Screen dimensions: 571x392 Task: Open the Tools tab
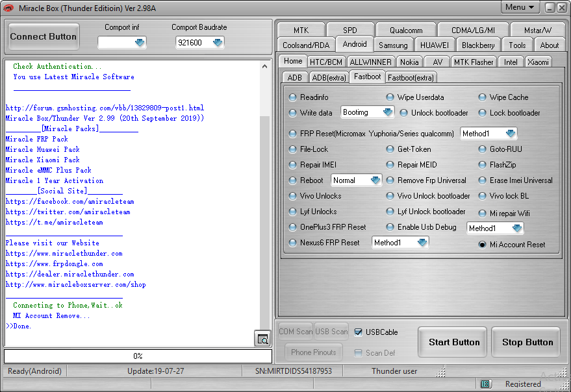coord(517,45)
